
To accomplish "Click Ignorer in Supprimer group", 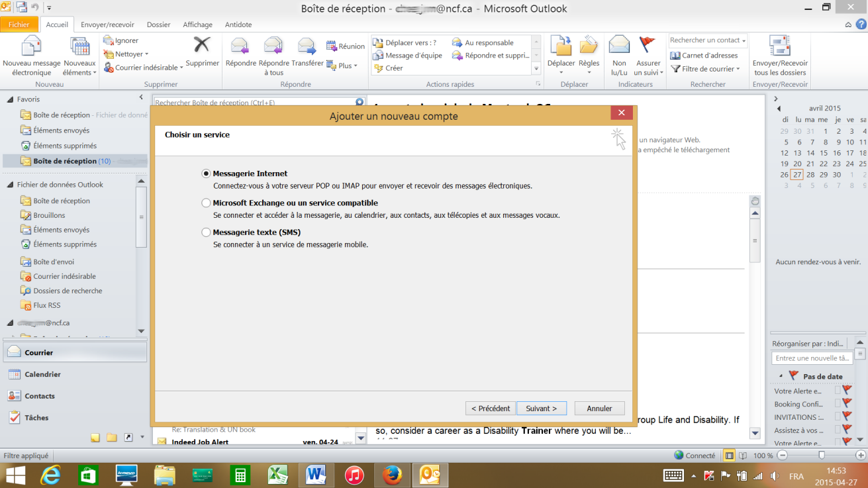I will tap(122, 40).
